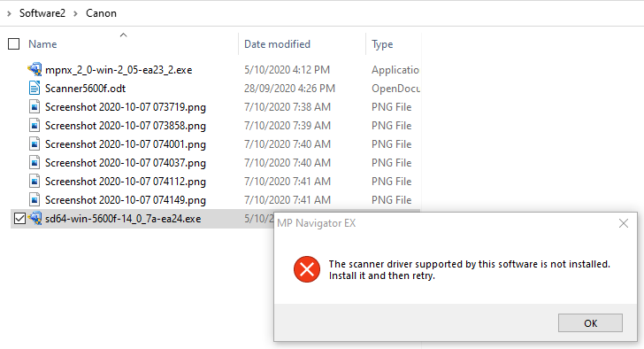Screen dimensions: 644x349
Task: Select the mpnx_2_0-win installer icon
Action: [x=34, y=69]
